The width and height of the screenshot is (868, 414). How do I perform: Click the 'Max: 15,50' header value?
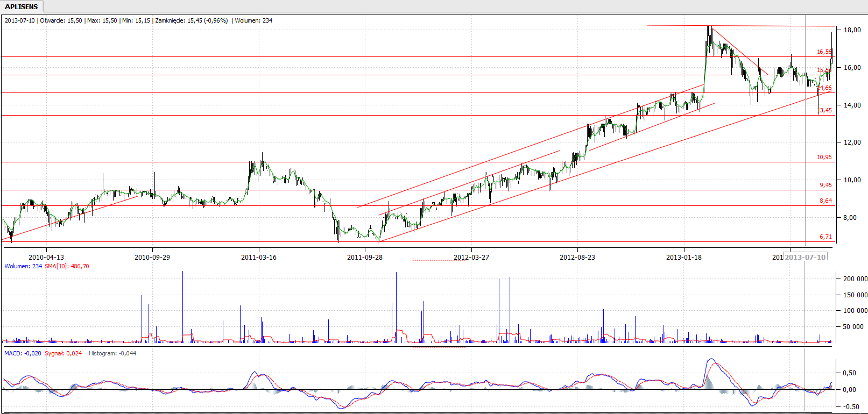[102, 20]
